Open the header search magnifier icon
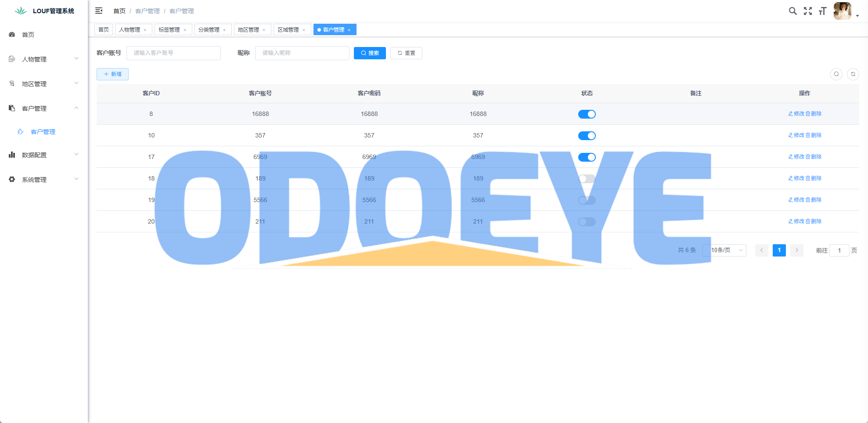 pyautogui.click(x=792, y=11)
